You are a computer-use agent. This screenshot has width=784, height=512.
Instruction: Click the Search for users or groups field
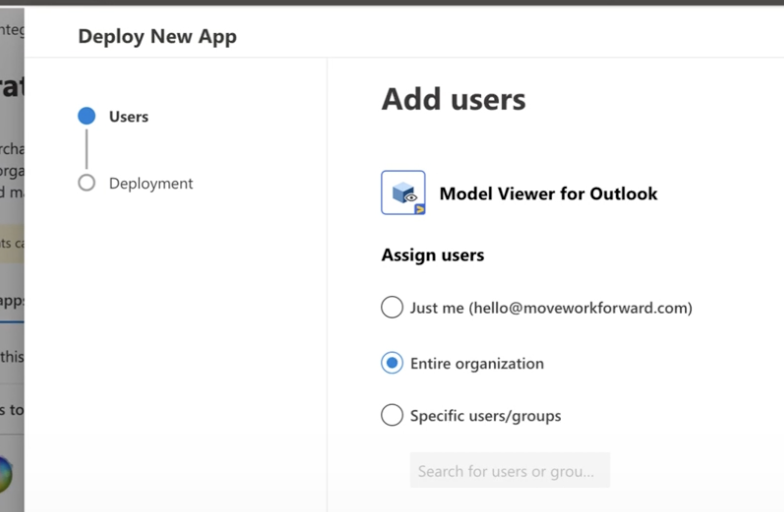click(509, 470)
